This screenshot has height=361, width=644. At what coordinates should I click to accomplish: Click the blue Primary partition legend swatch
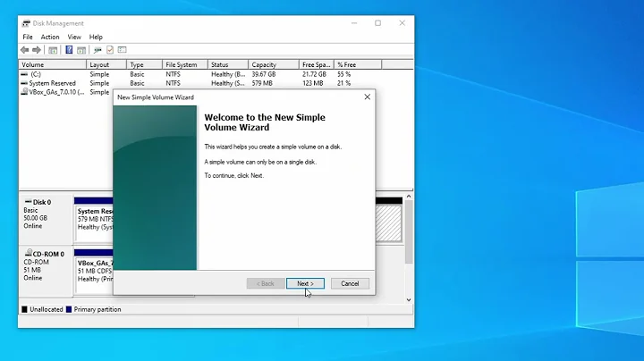click(x=69, y=309)
